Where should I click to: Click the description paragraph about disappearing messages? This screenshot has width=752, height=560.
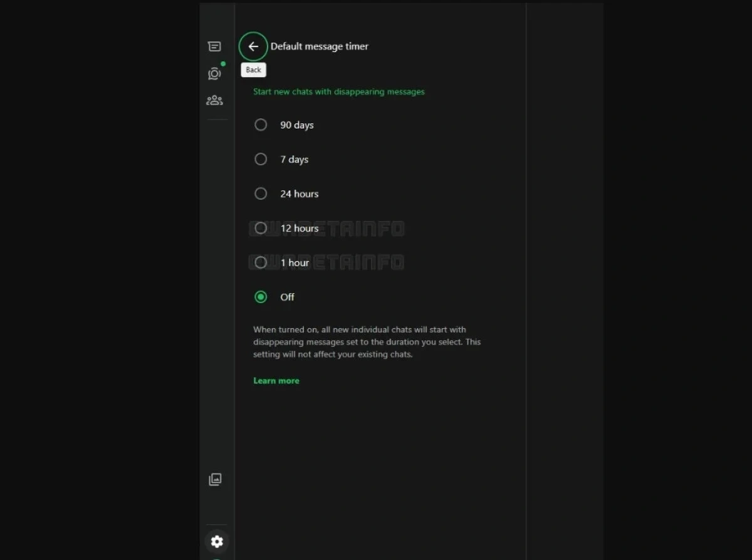coord(367,342)
